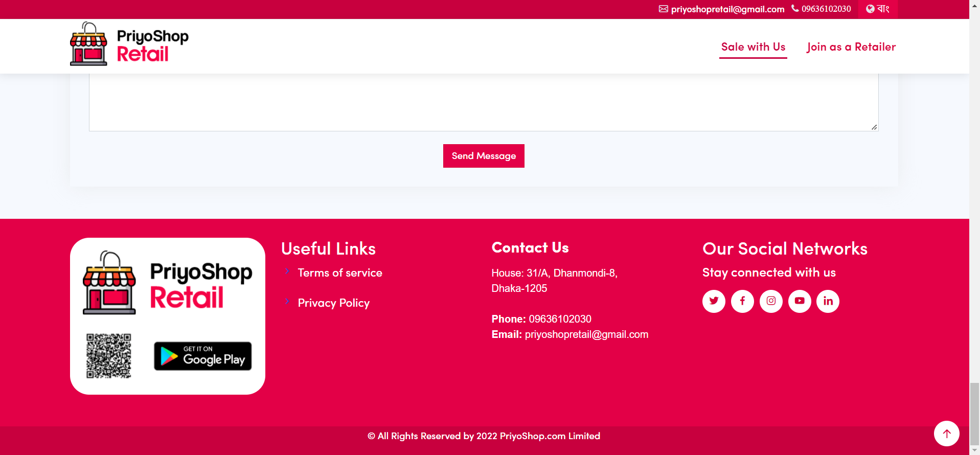Open the Instagram social icon
This screenshot has height=455, width=980.
771,301
